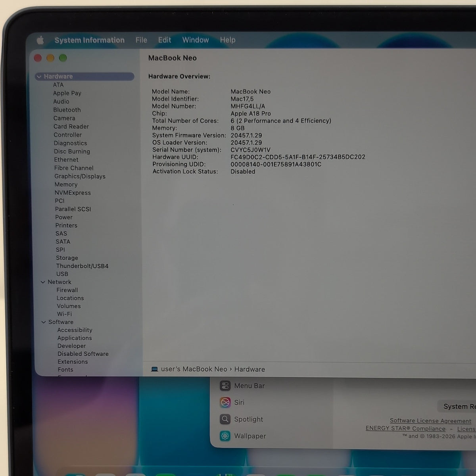Viewport: 476px width, 476px height.
Task: Select Thunderbolt/USB4 in the sidebar
Action: pyautogui.click(x=82, y=266)
